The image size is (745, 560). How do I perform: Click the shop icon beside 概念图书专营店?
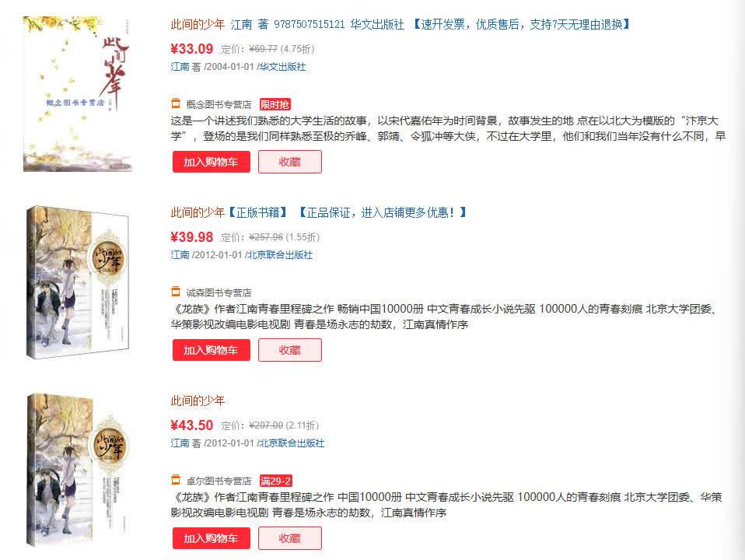pyautogui.click(x=176, y=103)
